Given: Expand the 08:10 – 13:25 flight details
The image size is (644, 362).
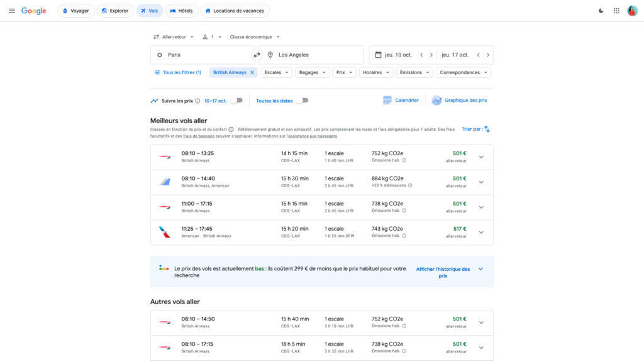Looking at the screenshot, I should 481,157.
